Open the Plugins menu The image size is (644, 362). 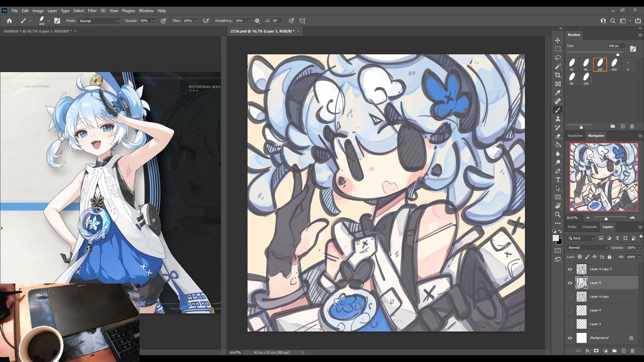coord(128,11)
